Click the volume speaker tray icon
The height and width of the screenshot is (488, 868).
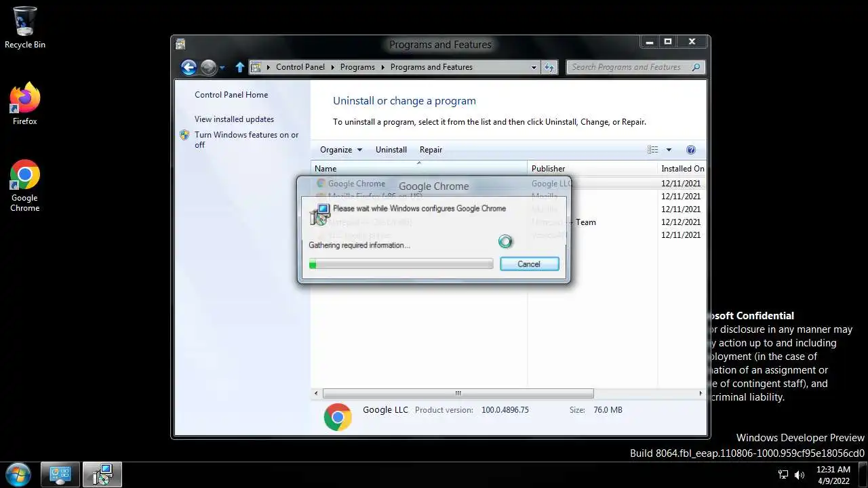point(800,474)
